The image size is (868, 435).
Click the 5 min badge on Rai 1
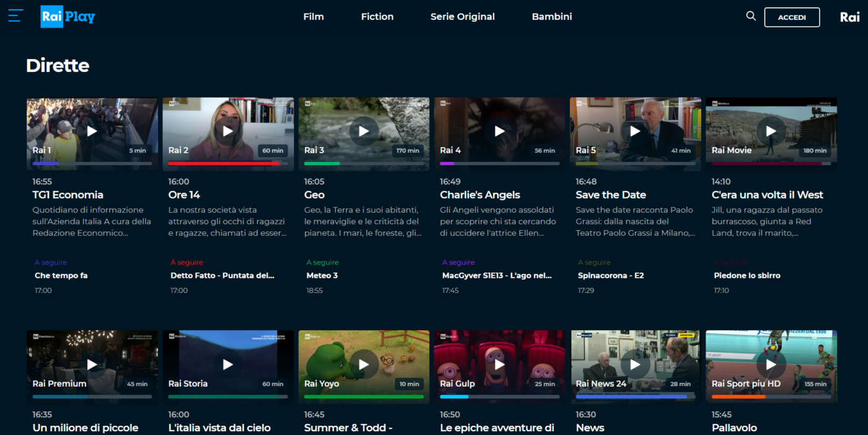pyautogui.click(x=138, y=150)
